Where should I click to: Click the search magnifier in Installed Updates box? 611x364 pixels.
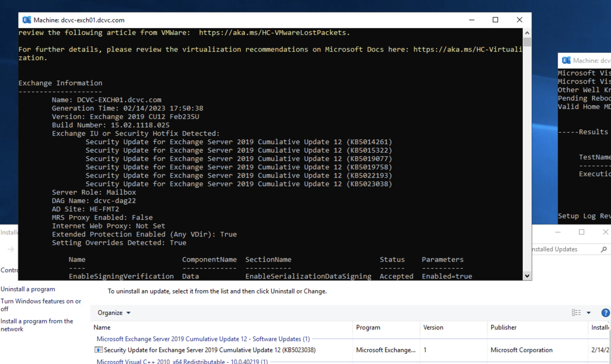pos(604,249)
